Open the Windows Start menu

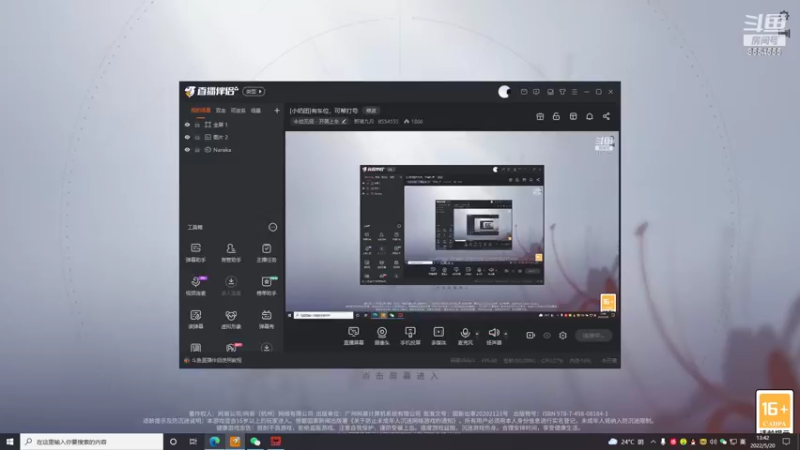point(10,441)
